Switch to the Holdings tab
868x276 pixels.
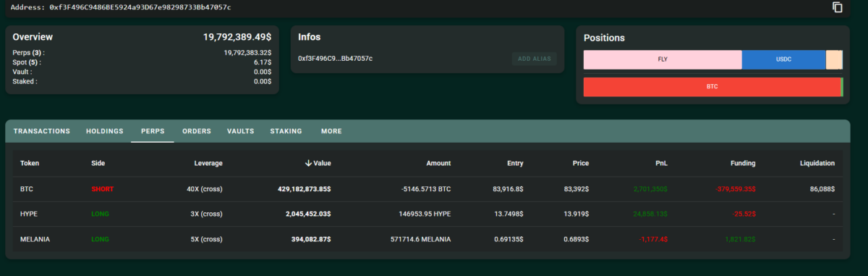(105, 131)
